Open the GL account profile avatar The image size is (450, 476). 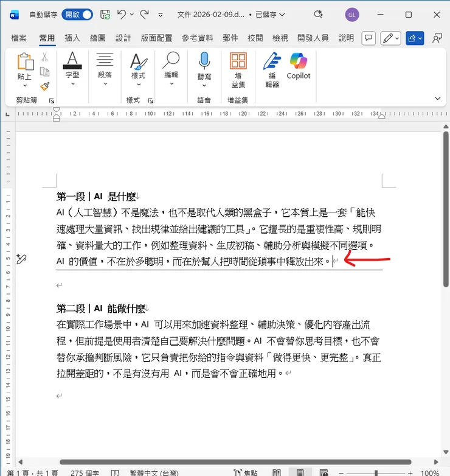(351, 15)
